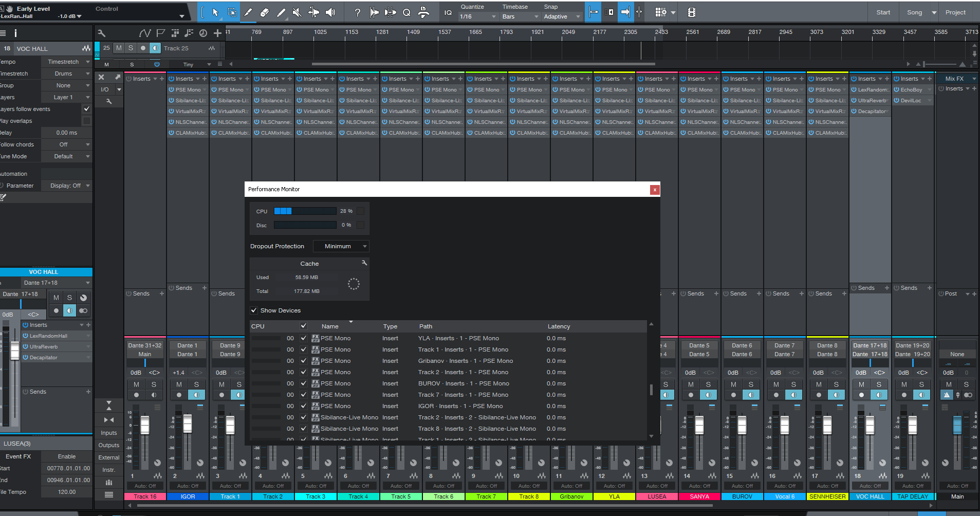Select the Eraser tool
The width and height of the screenshot is (980, 516).
tap(265, 12)
